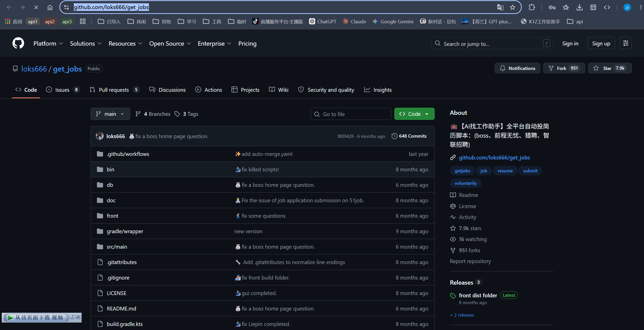The image size is (644, 330).
Task: Click the Go to file search field
Action: (351, 114)
